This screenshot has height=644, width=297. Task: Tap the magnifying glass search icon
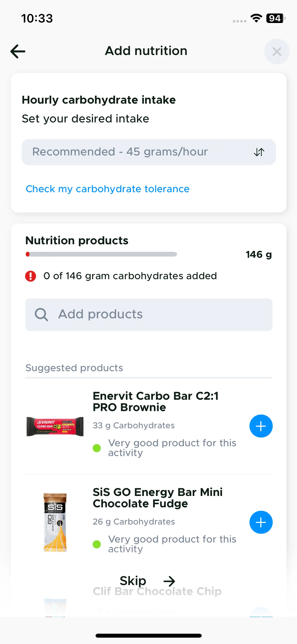tap(41, 315)
